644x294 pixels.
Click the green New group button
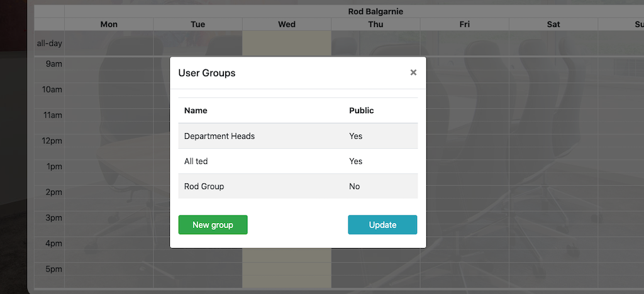coord(213,225)
